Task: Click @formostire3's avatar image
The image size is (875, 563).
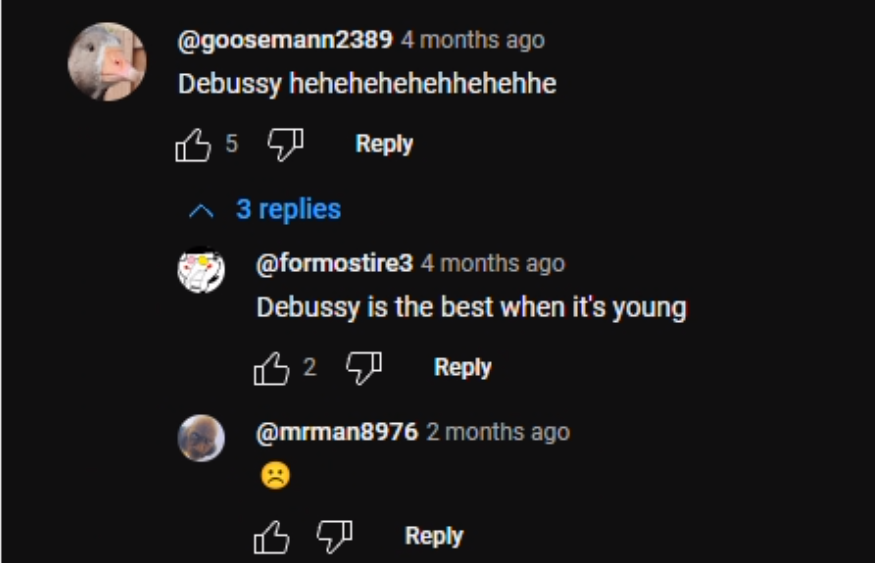Action: [x=201, y=270]
